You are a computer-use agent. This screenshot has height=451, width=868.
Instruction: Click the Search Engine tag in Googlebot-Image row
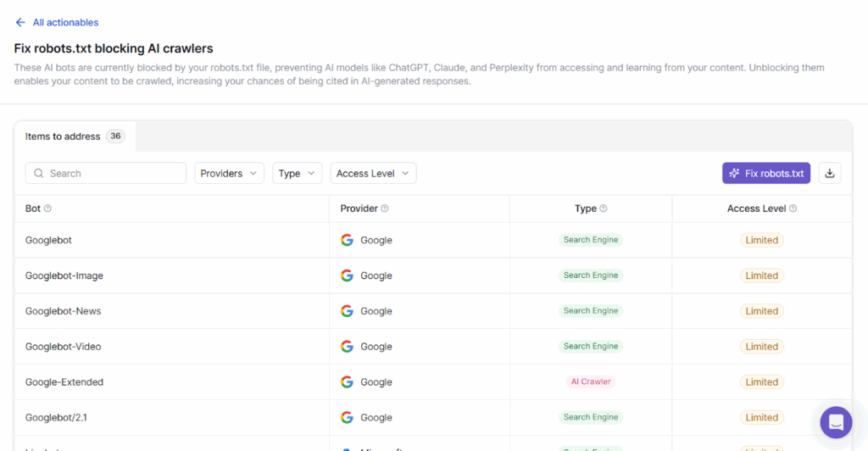point(591,275)
